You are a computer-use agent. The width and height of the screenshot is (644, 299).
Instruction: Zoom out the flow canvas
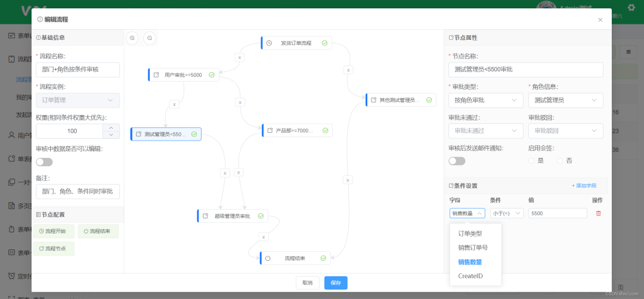[150, 38]
